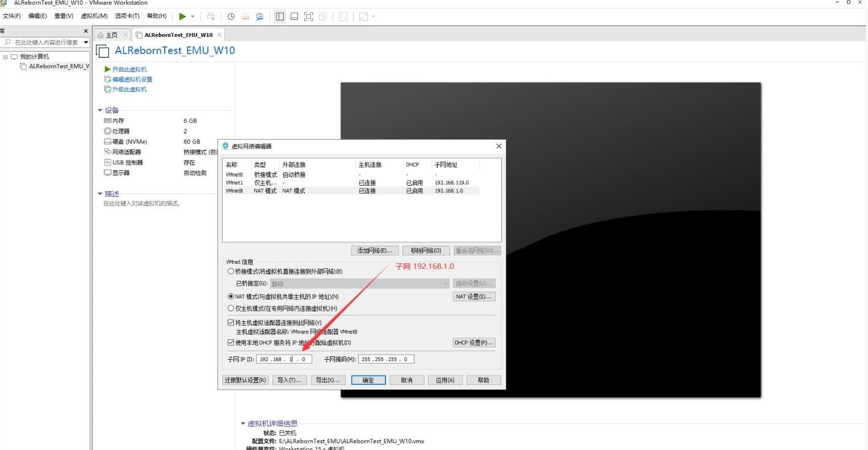
Task: Click the send Ctrl+Alt+Del toolbar icon
Action: click(x=211, y=16)
